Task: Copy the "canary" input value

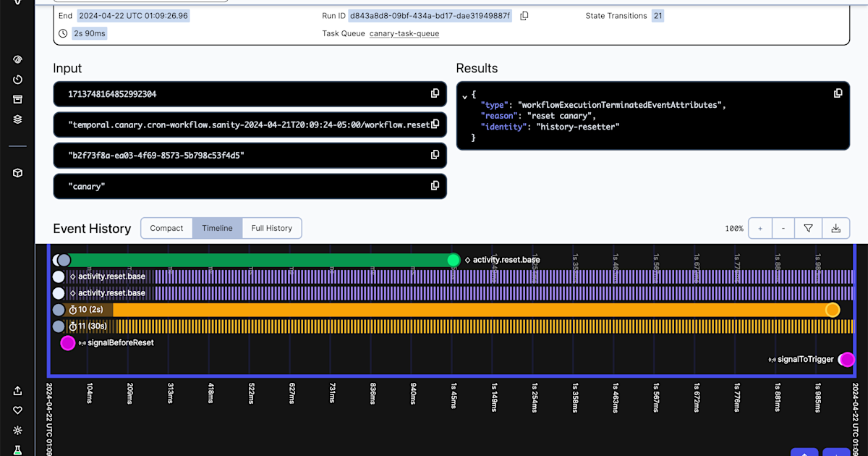Action: point(435,186)
